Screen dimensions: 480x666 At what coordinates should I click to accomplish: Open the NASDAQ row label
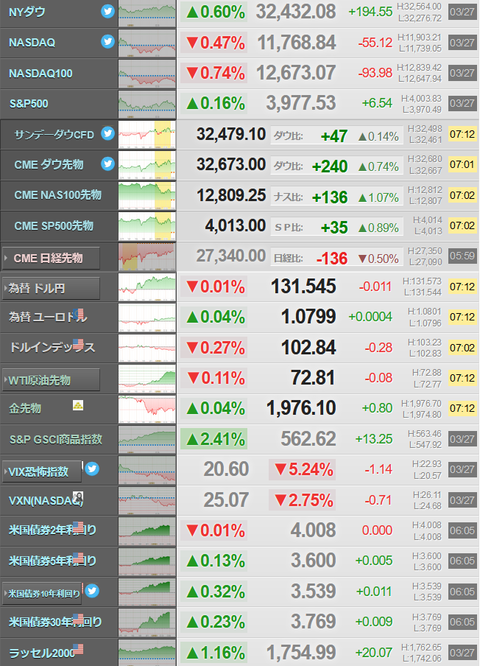point(32,42)
